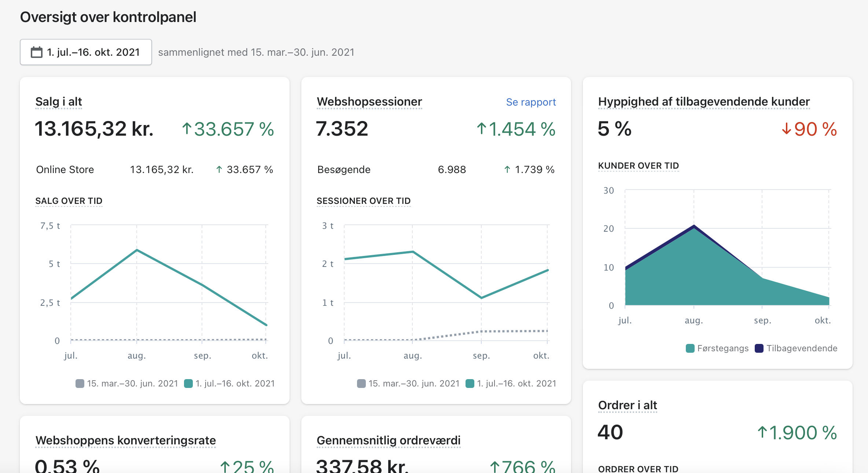Open the Se rapport link
Screen dimensions: 868x473
[x=530, y=102]
